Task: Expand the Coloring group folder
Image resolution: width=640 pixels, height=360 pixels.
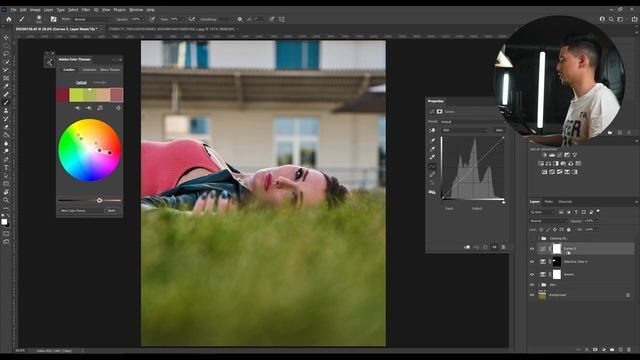Action: 538,238
